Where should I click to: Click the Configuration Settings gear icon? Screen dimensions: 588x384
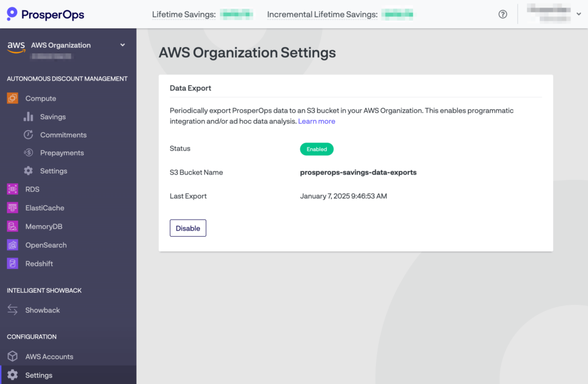pos(13,375)
